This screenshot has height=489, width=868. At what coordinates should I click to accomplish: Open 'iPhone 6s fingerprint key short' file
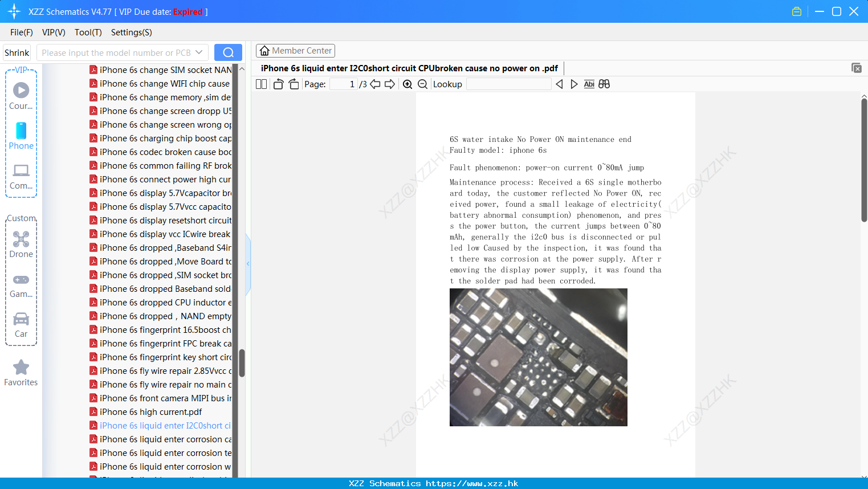coord(161,357)
